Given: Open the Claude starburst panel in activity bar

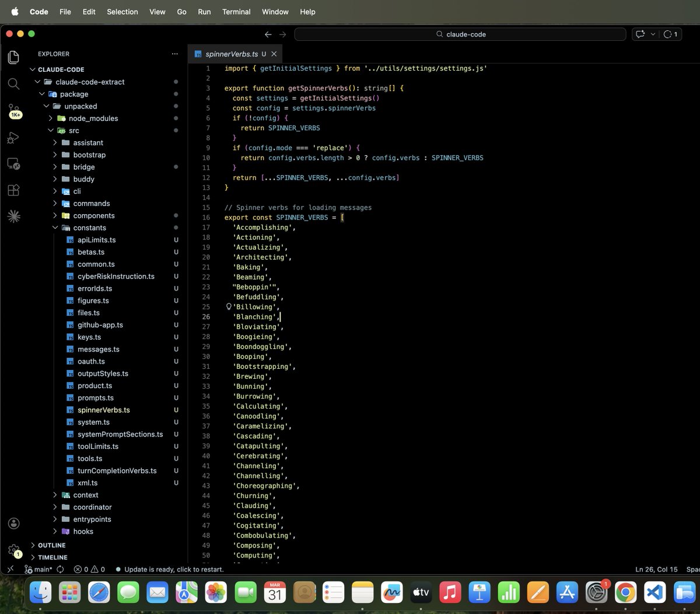Looking at the screenshot, I should pos(13,217).
